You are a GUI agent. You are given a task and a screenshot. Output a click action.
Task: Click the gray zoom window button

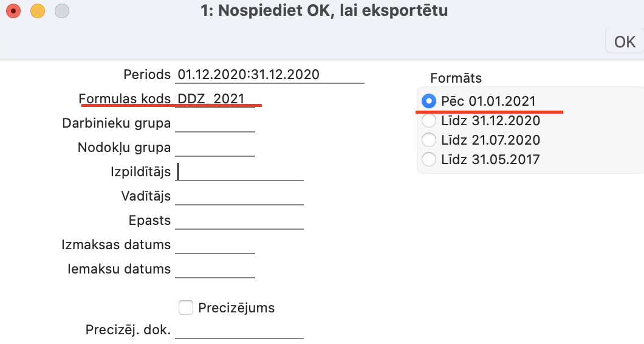tap(61, 11)
